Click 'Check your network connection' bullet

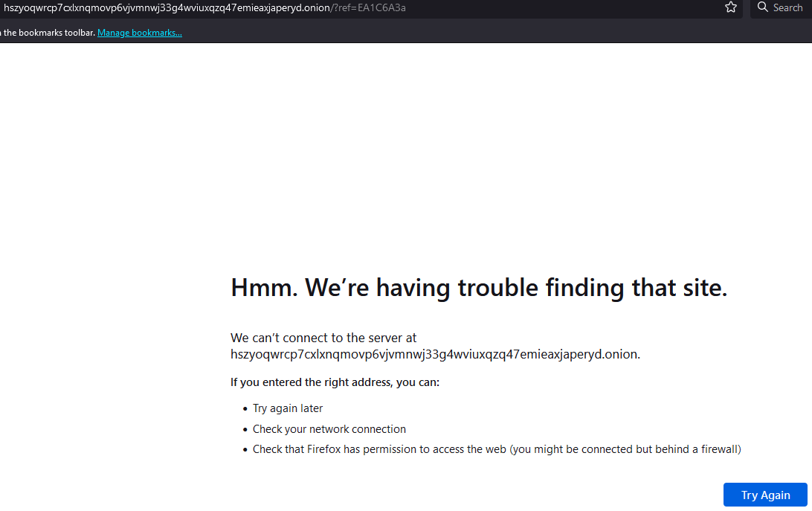click(329, 429)
